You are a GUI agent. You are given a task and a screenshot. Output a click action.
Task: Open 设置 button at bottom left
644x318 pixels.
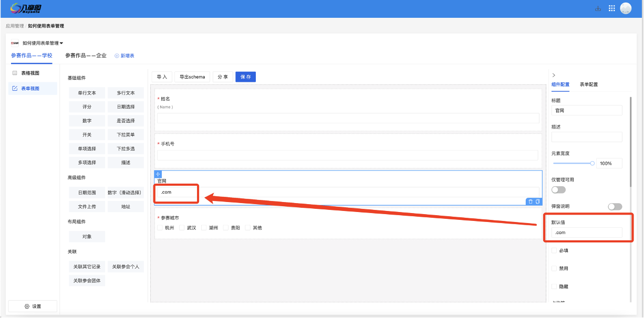33,306
